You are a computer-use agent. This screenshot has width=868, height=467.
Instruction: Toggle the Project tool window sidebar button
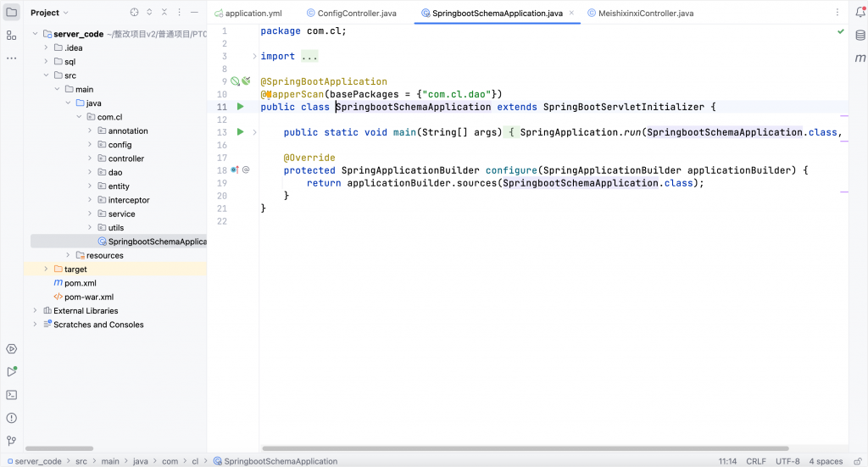(11, 13)
